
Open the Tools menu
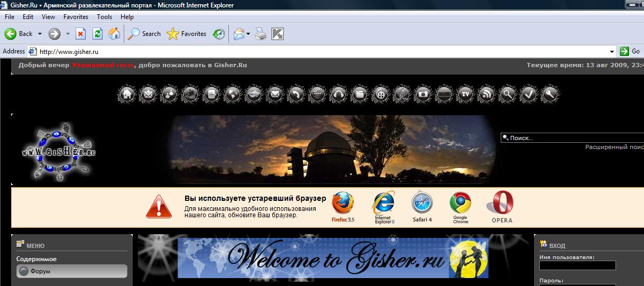(104, 17)
